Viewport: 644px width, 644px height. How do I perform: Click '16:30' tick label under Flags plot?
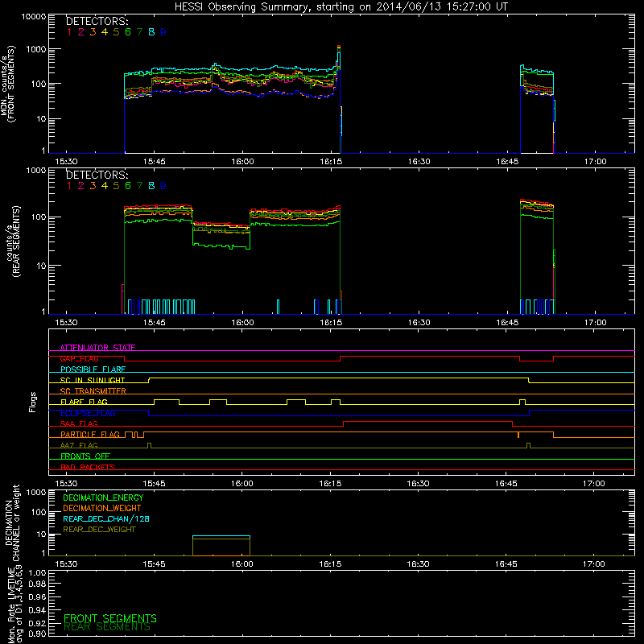point(418,484)
